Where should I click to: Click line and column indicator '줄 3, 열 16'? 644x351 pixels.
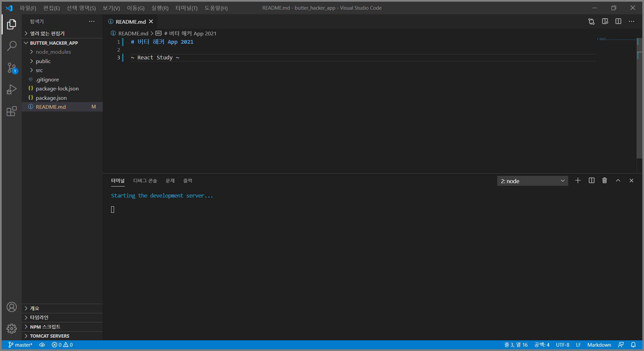(516, 345)
